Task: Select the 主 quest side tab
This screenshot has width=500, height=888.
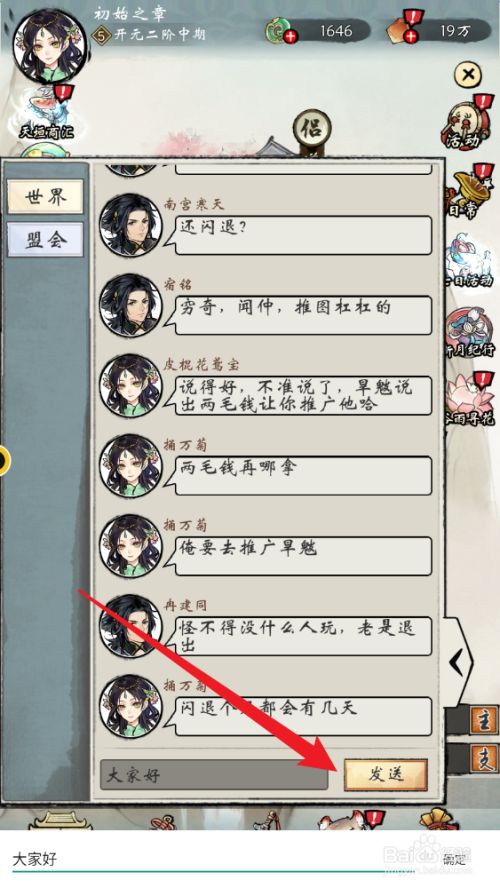Action: coord(484,721)
